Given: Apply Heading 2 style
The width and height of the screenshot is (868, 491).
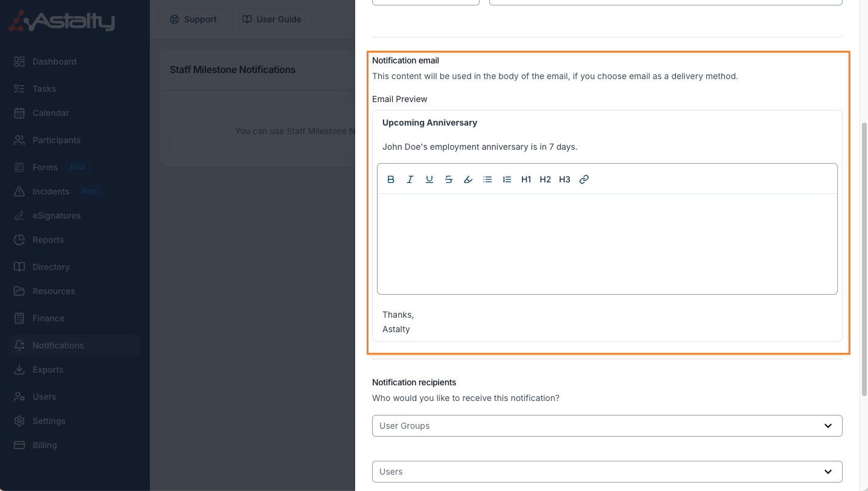Looking at the screenshot, I should 545,179.
